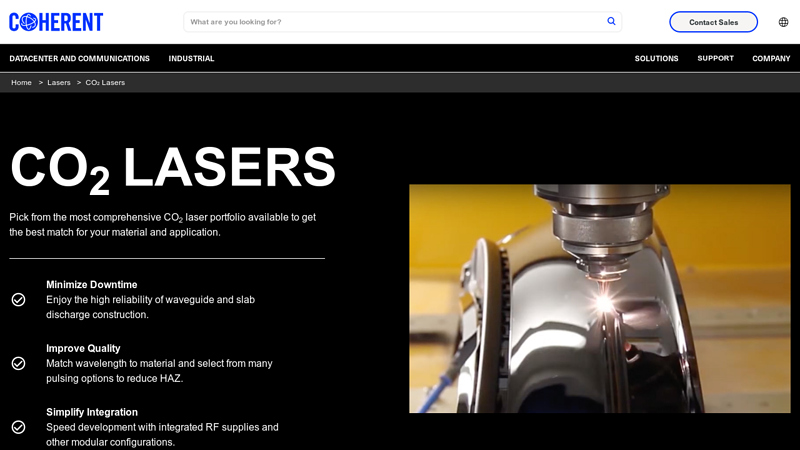Open the Support menu
800x450 pixels.
point(715,59)
